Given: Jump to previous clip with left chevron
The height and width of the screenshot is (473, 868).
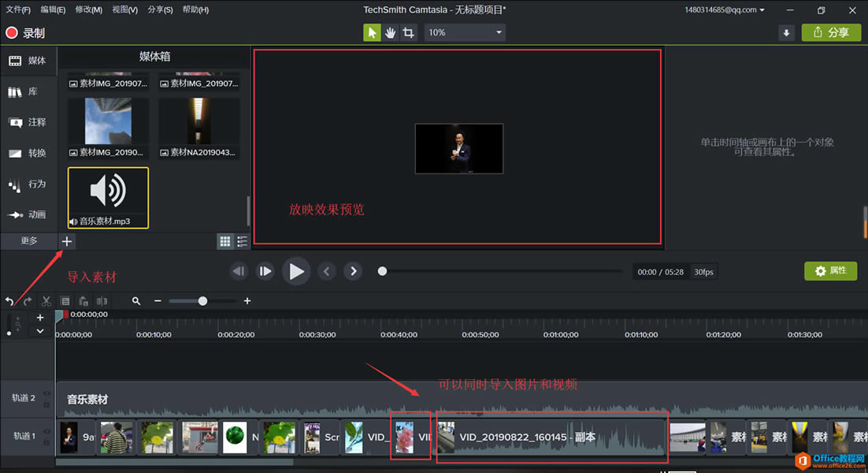Looking at the screenshot, I should tap(327, 271).
